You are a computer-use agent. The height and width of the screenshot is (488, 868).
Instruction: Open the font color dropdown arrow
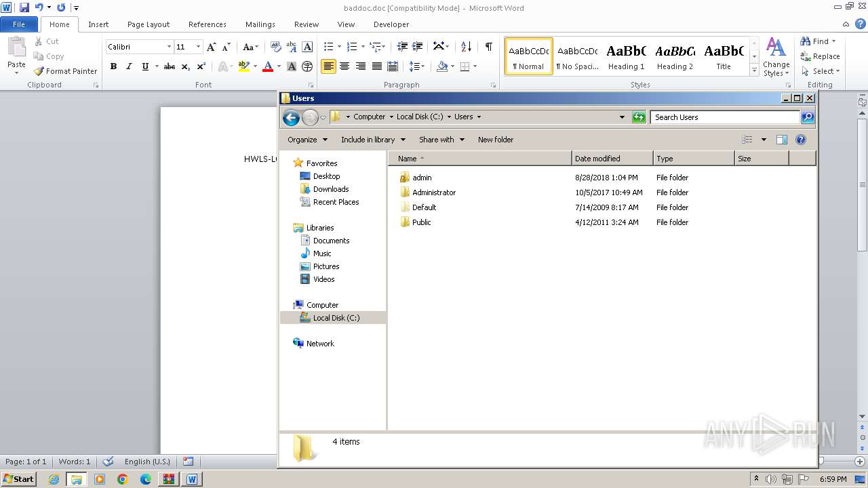coord(279,66)
